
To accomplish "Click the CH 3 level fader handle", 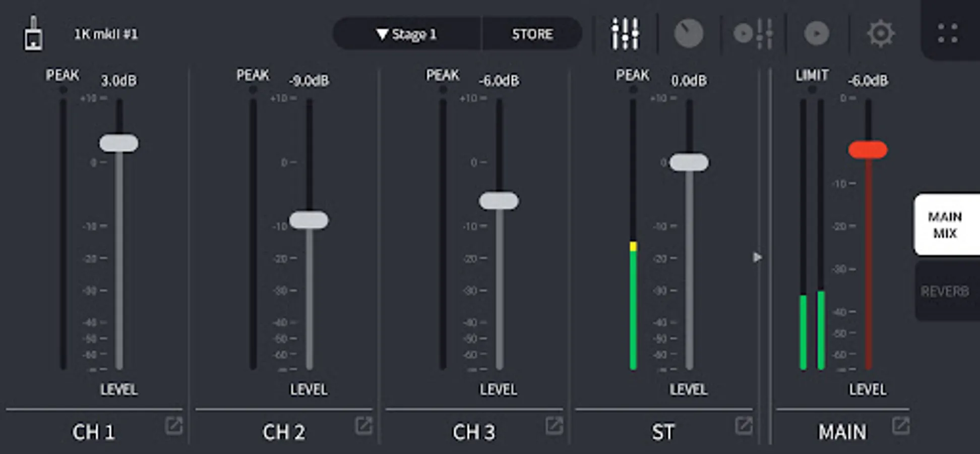I will (x=499, y=201).
